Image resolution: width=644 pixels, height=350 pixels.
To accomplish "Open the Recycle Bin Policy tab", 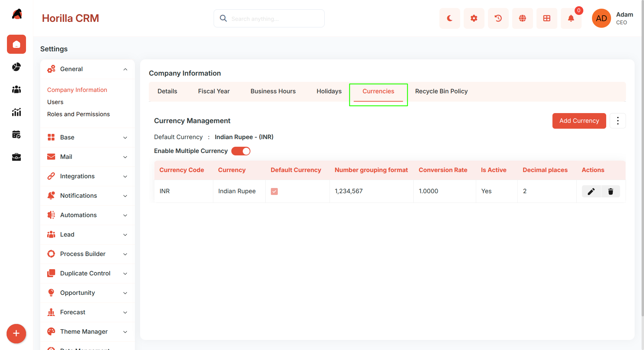I will (441, 91).
